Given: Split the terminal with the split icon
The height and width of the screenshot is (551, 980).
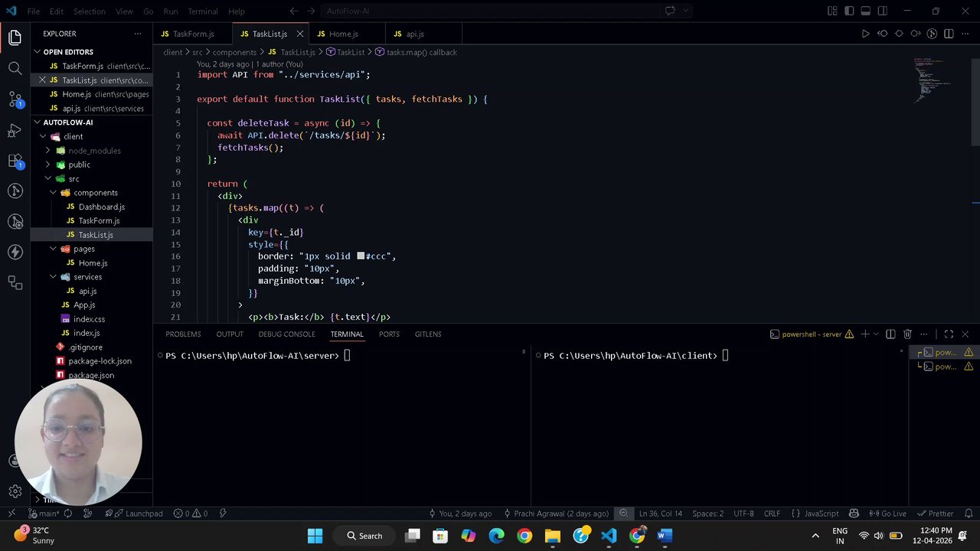Looking at the screenshot, I should click(x=890, y=334).
